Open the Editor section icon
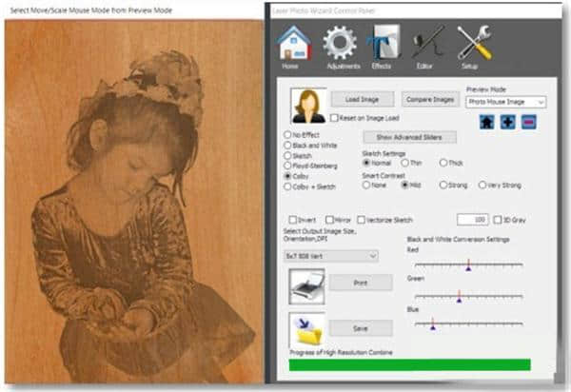The image size is (571, 392). (x=425, y=44)
